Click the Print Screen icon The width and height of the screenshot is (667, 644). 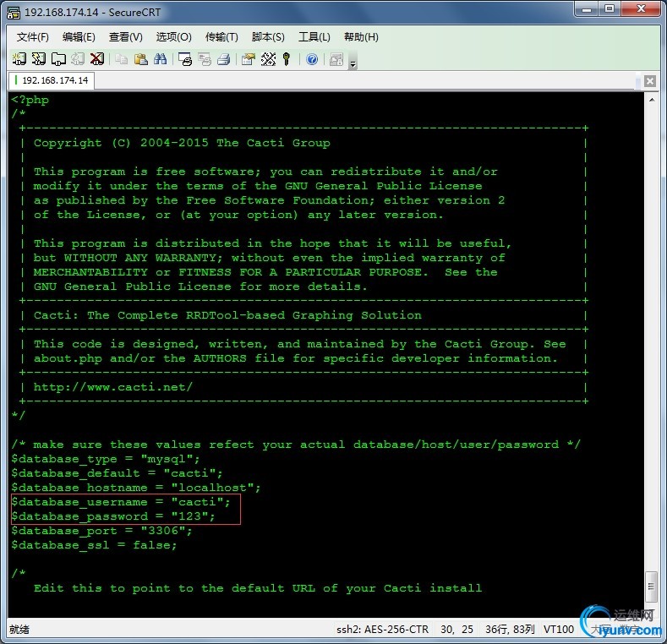(x=185, y=59)
